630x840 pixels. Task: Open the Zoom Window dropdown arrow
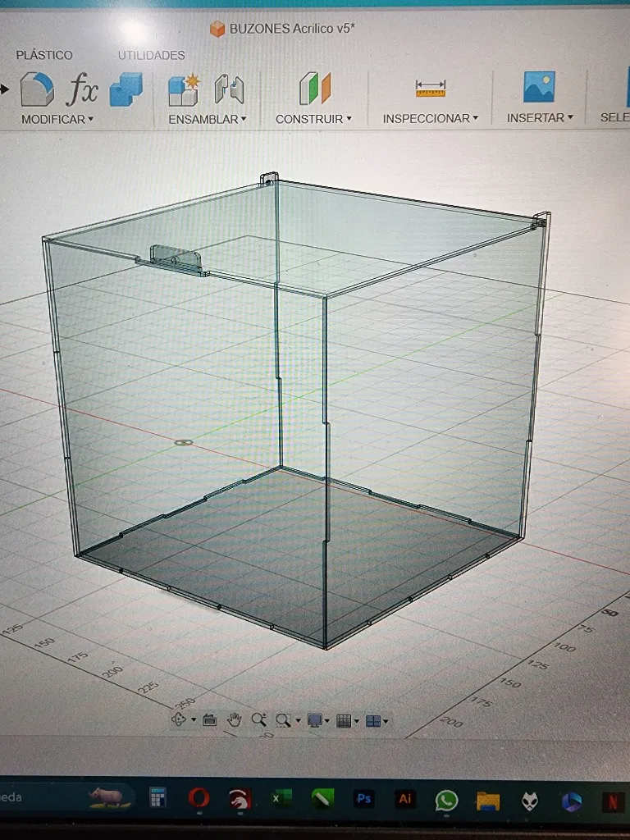(x=298, y=720)
